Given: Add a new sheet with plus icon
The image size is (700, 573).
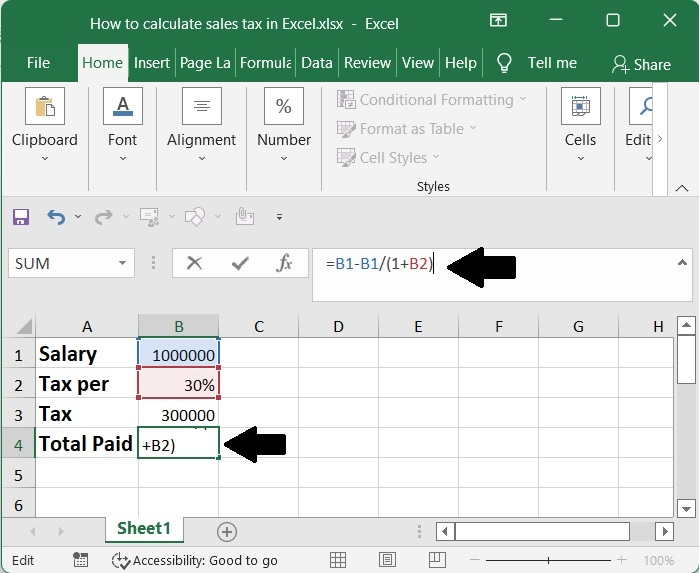Looking at the screenshot, I should [x=227, y=531].
